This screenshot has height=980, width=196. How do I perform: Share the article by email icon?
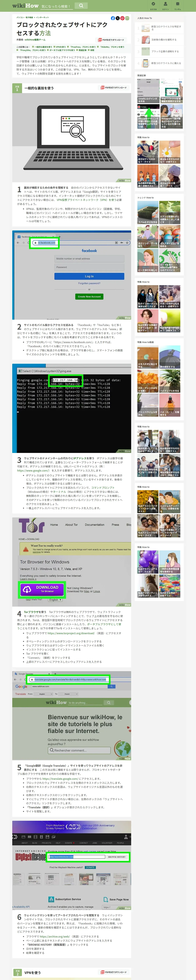tap(127, 18)
